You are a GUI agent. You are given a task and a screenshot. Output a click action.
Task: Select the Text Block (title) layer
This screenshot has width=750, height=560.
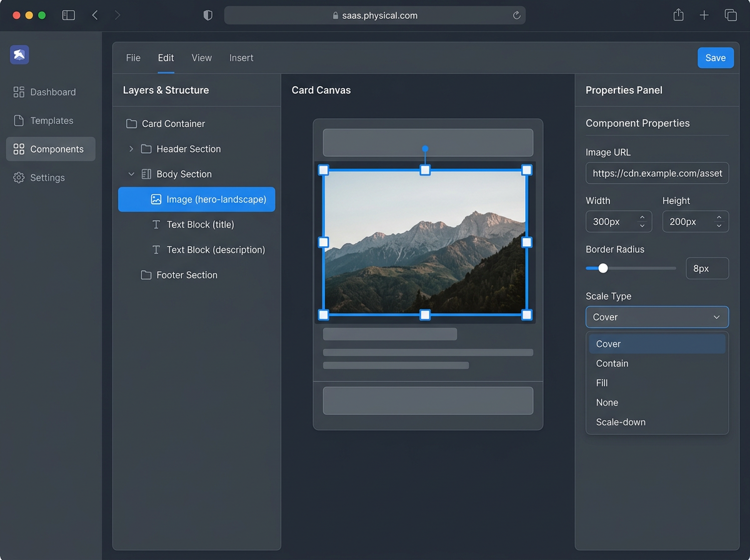pos(196,224)
